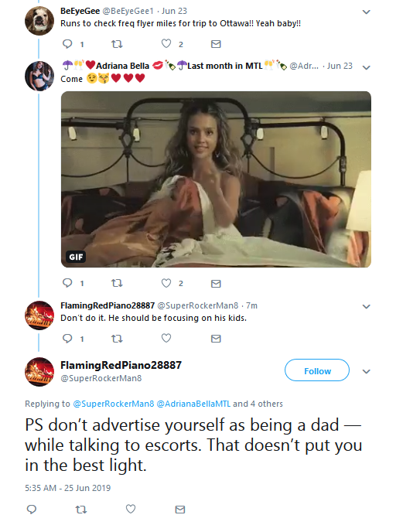Open chevron menu on 'Don't do it' tweet

(366, 307)
